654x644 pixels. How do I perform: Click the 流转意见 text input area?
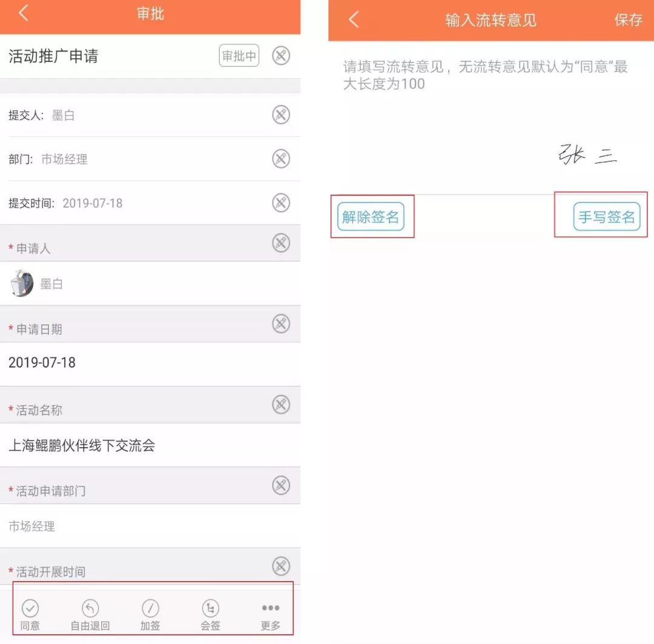tap(491, 118)
